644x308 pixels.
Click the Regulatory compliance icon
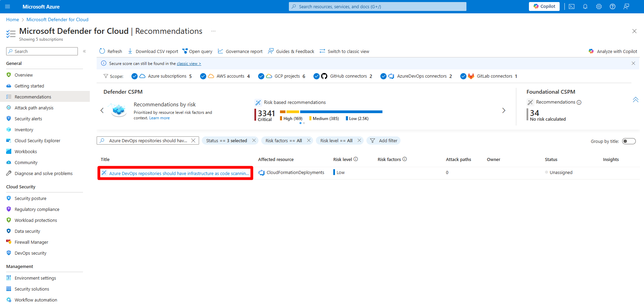click(x=9, y=209)
